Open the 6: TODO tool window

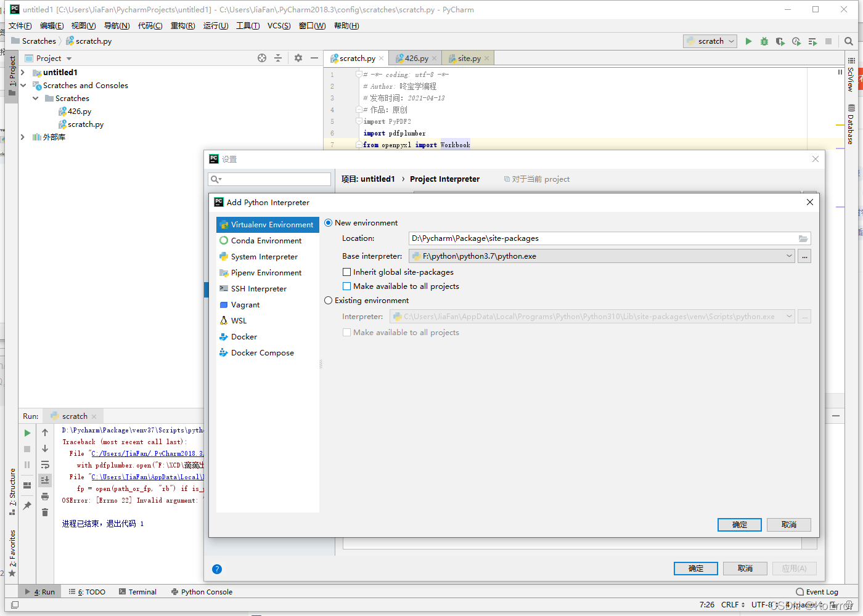[87, 592]
